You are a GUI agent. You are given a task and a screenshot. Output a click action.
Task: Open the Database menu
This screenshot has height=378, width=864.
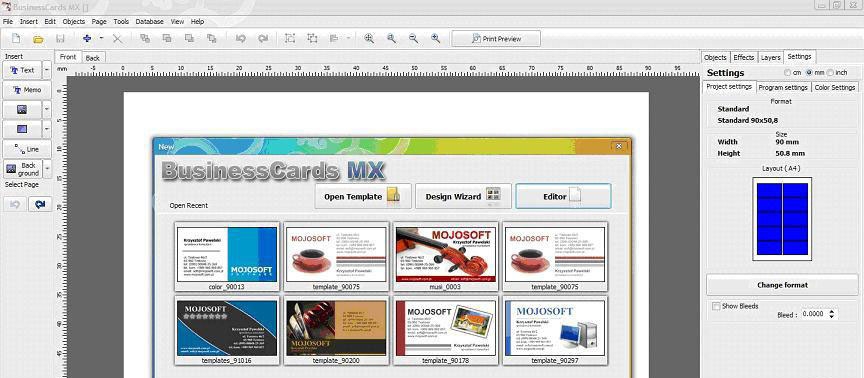[149, 21]
